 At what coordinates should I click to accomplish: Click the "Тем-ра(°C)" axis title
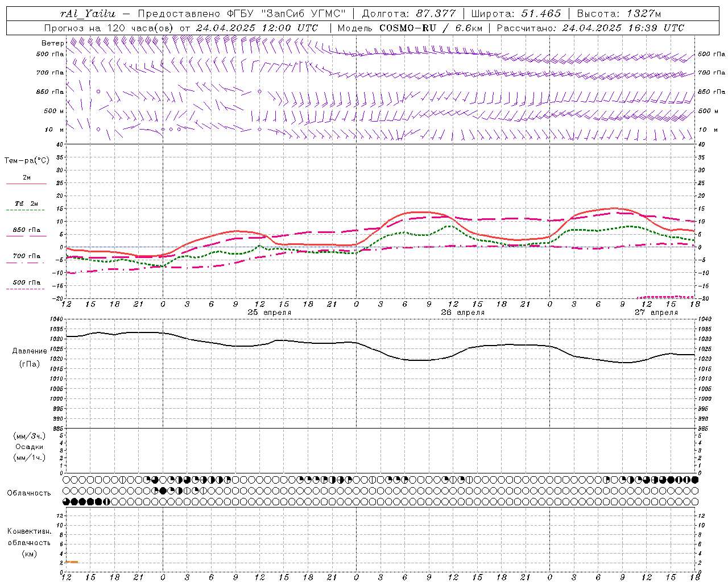(27, 161)
